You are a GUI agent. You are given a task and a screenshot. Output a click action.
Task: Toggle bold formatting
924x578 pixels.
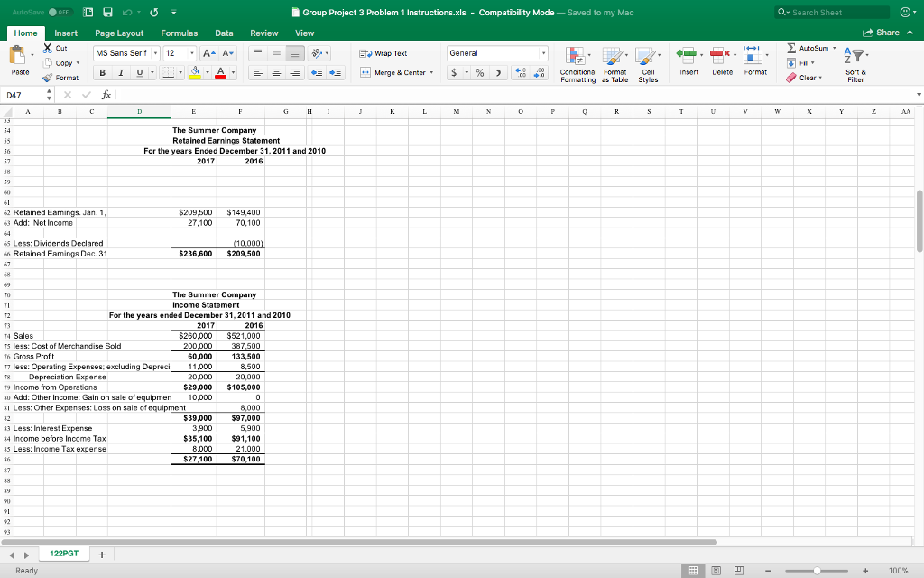102,71
